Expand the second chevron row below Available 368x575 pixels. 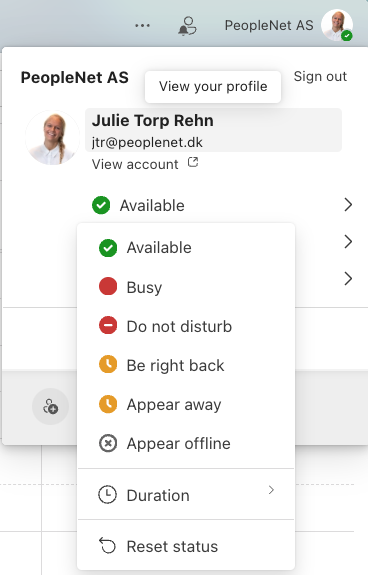(348, 242)
